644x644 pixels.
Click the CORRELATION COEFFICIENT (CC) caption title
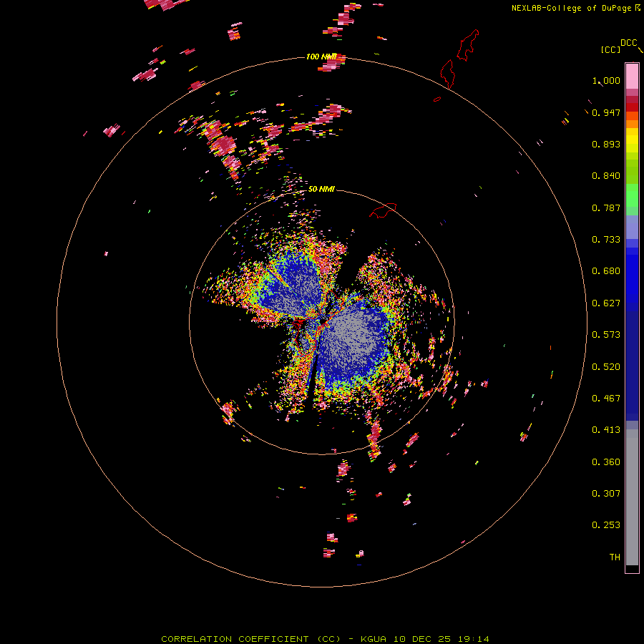coord(251,639)
